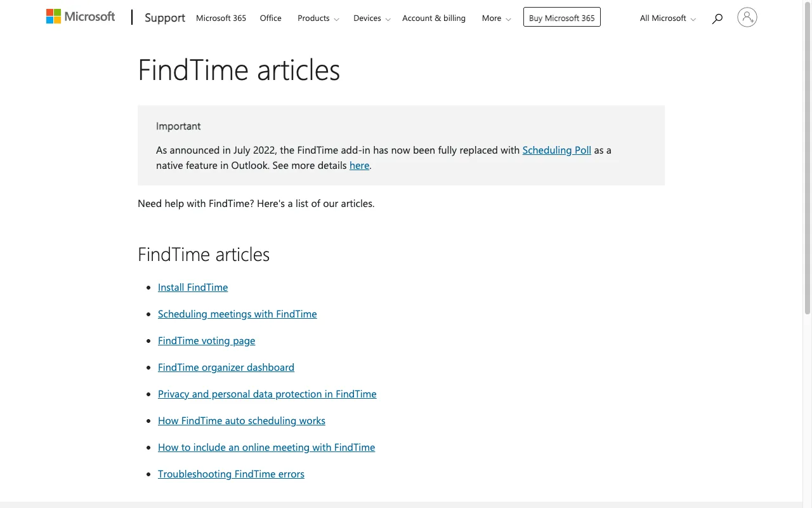Click 'Need help with FindTime?' intro text

tap(256, 203)
